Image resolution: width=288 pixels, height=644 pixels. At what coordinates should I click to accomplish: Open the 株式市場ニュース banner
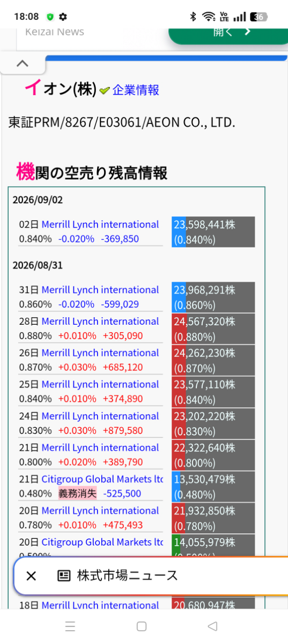click(x=127, y=576)
